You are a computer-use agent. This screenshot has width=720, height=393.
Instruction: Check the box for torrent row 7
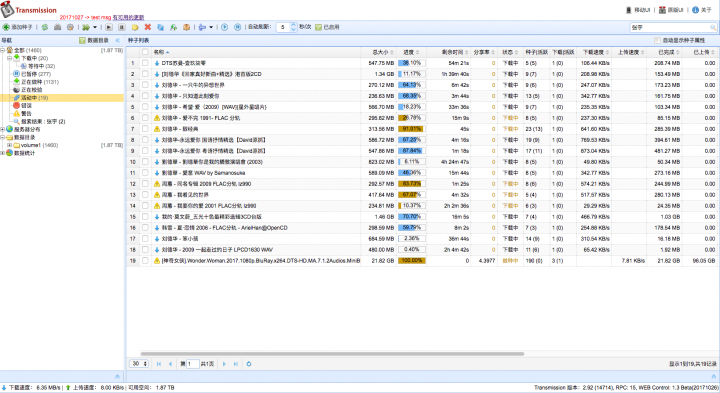click(x=145, y=129)
